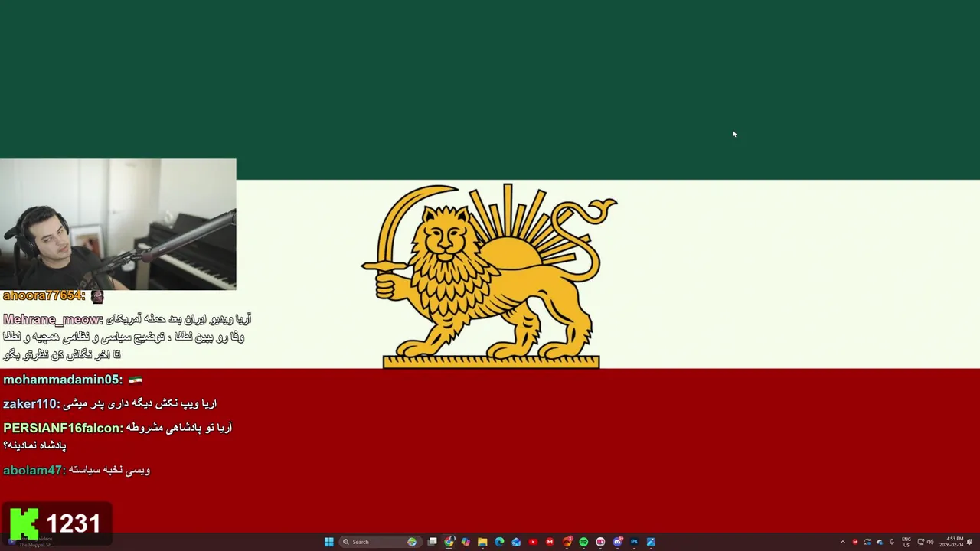Open the Mail app icon
This screenshot has height=551, width=980.
pos(516,542)
